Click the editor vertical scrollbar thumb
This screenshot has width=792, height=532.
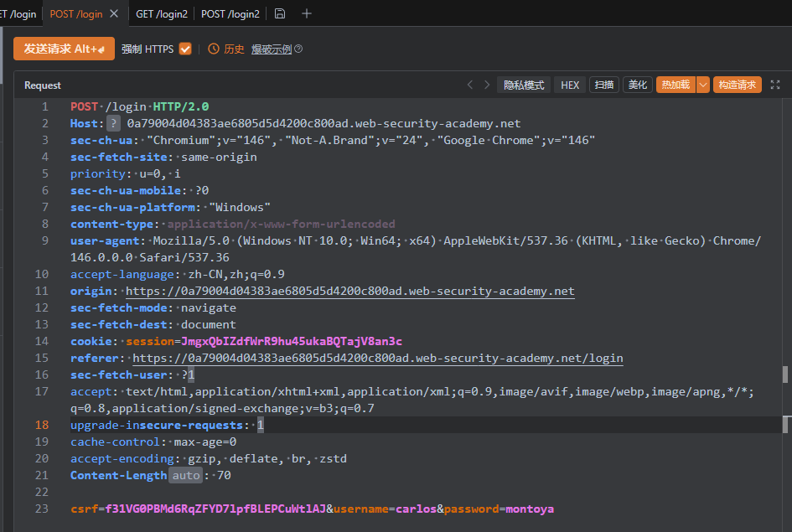(785, 374)
